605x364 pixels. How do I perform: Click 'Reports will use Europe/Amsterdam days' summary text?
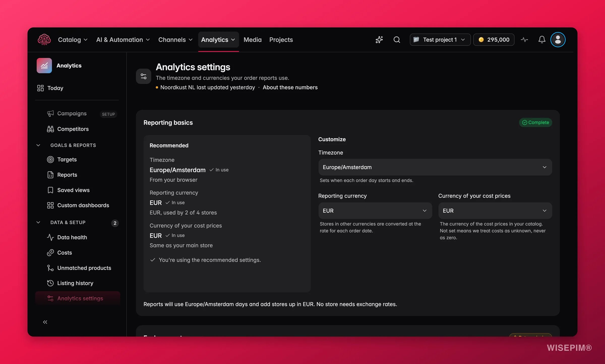tap(270, 304)
